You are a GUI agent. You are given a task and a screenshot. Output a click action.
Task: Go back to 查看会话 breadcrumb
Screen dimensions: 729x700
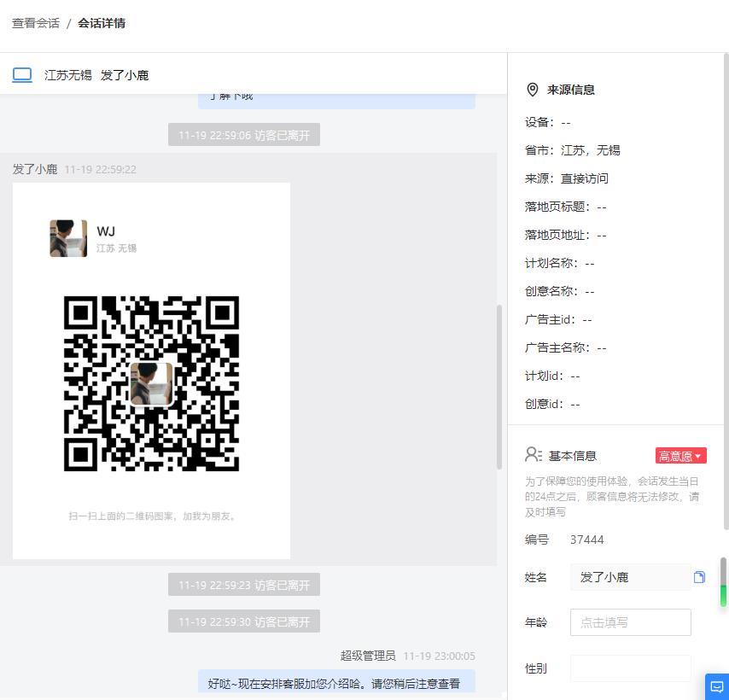(36, 23)
